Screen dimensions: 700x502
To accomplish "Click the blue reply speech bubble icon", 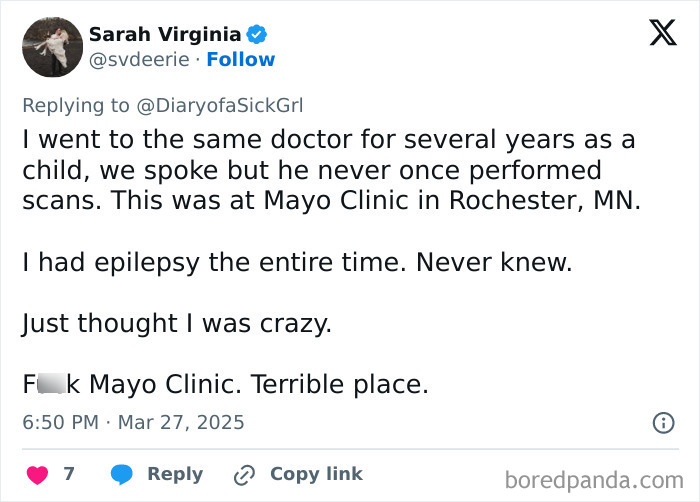I will [x=122, y=474].
